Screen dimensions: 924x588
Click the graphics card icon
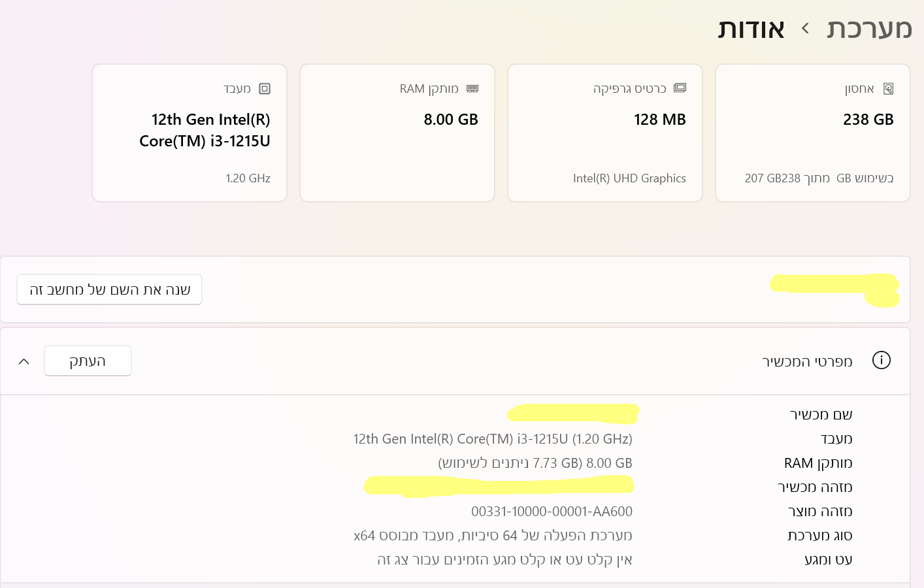[x=680, y=88]
